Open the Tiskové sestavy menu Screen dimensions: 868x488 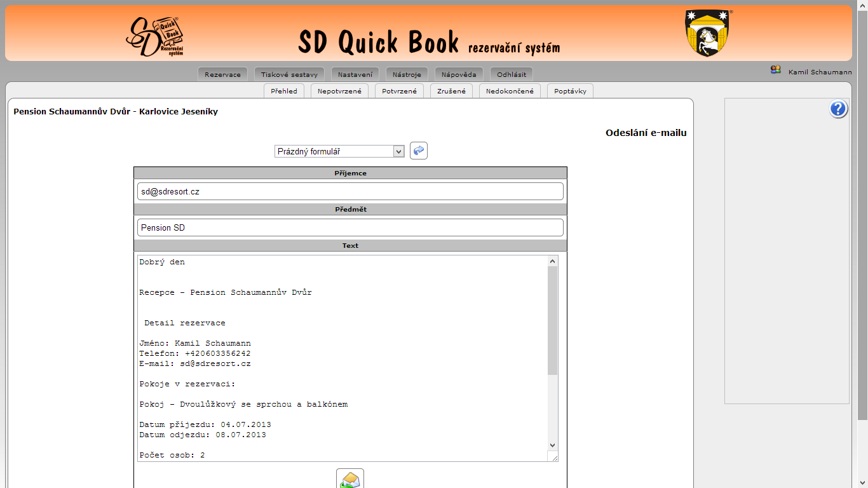point(289,74)
